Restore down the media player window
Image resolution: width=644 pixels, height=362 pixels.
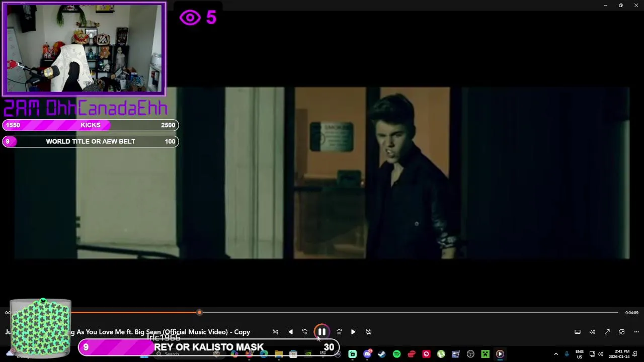pyautogui.click(x=621, y=5)
